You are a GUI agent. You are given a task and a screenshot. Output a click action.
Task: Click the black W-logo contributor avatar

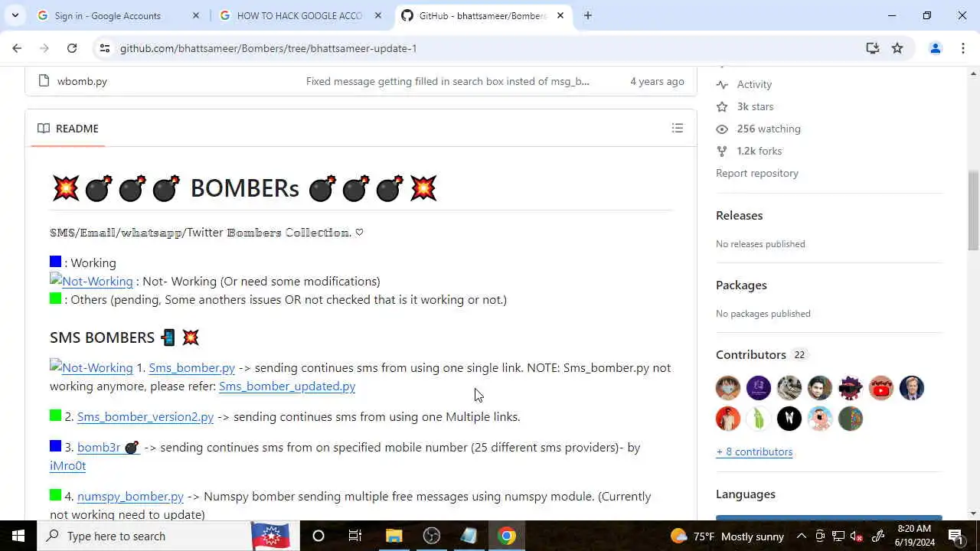click(x=789, y=419)
